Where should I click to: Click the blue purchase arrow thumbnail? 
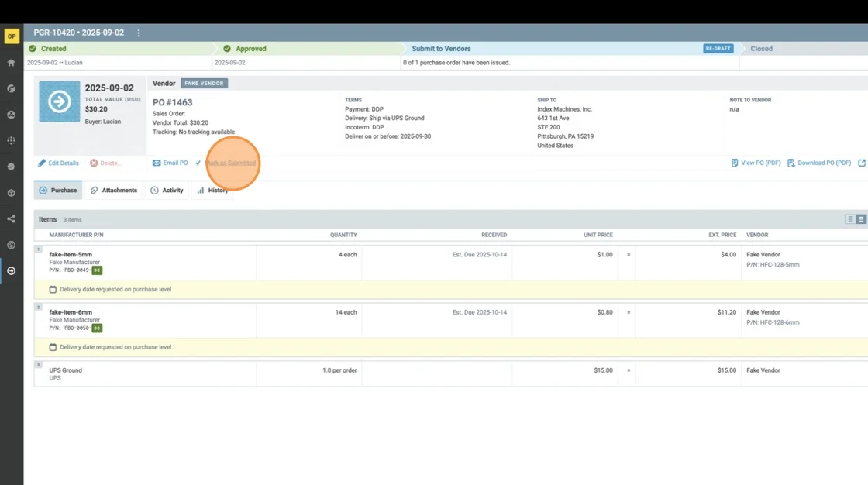[x=60, y=102]
